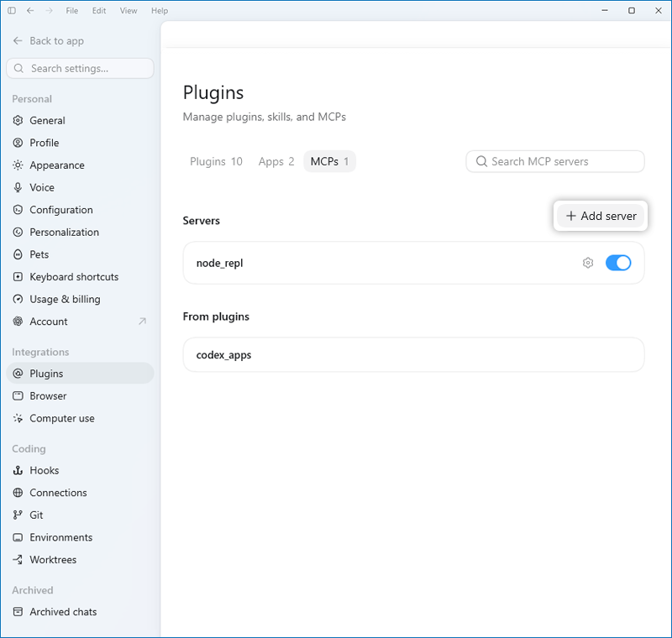
Task: Maximize the application window
Action: point(632,10)
